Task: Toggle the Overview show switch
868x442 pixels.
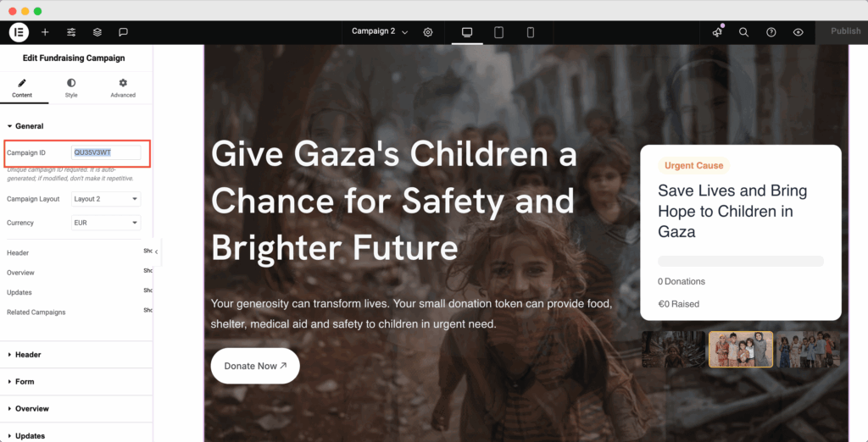Action: click(x=147, y=271)
